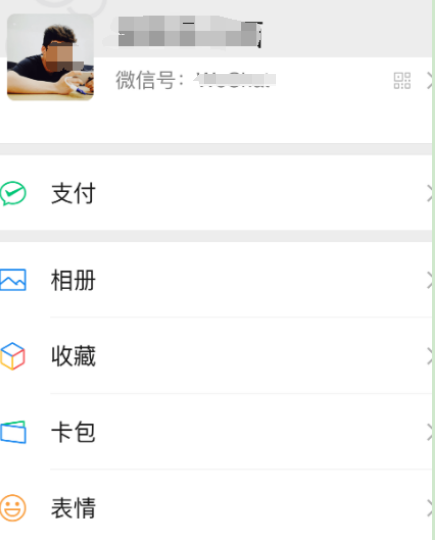Open the 表情 entry

point(216,508)
